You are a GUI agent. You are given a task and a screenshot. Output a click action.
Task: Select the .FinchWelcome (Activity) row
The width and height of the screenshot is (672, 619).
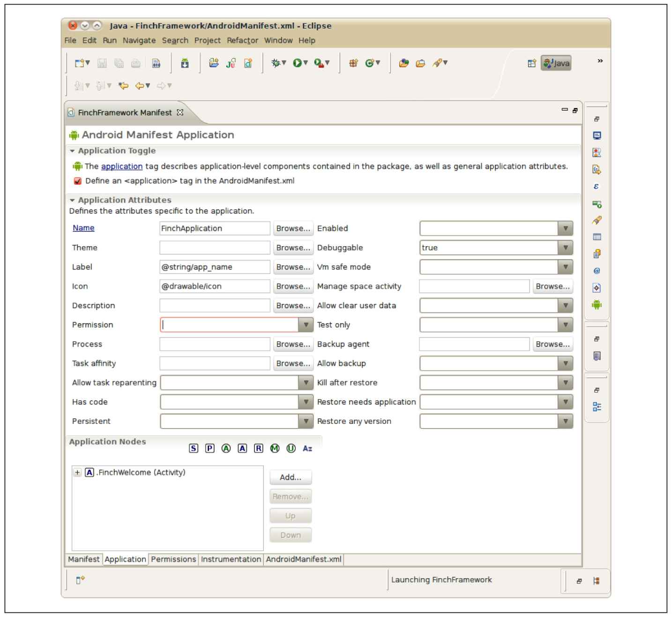[136, 472]
